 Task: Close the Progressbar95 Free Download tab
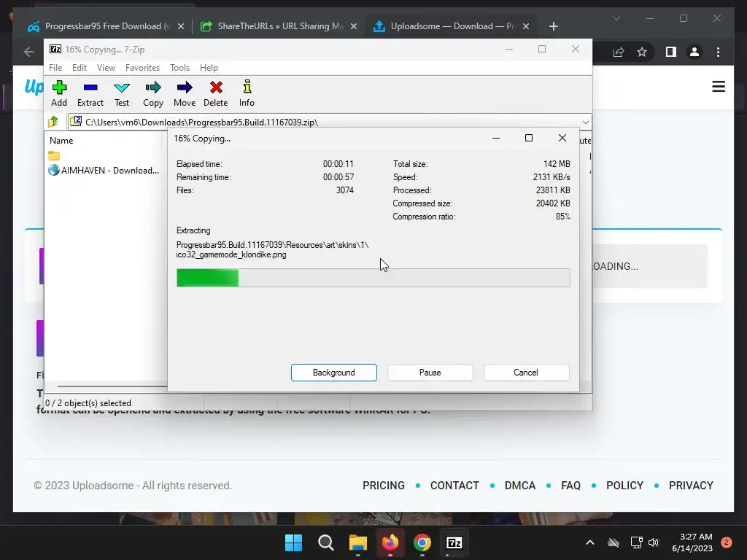point(181,26)
